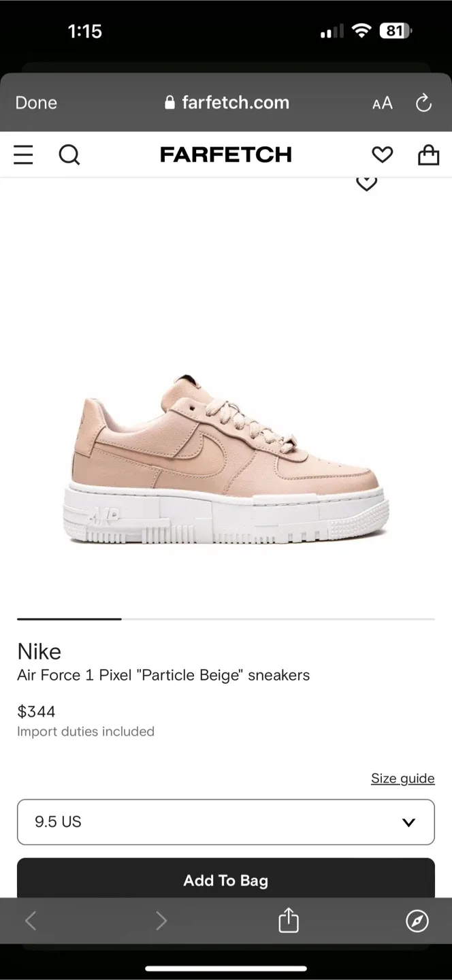Image resolution: width=452 pixels, height=980 pixels.
Task: Add sneaker to wishlist with heart icon
Action: (366, 182)
